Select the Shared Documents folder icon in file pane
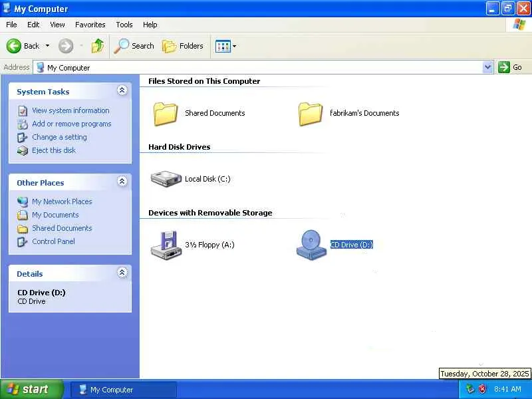Screen dimensions: 532x399 click(166, 114)
